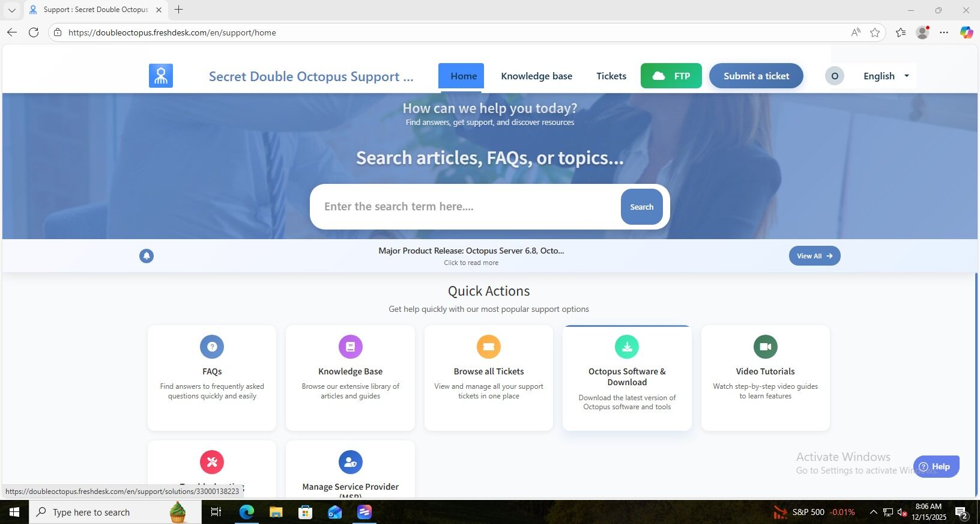Click the Video Tutorials camera icon

(766, 347)
